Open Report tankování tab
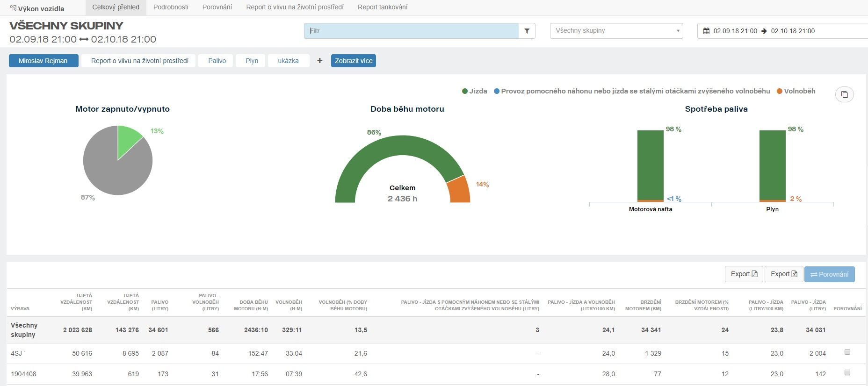868x386 pixels. tap(383, 7)
